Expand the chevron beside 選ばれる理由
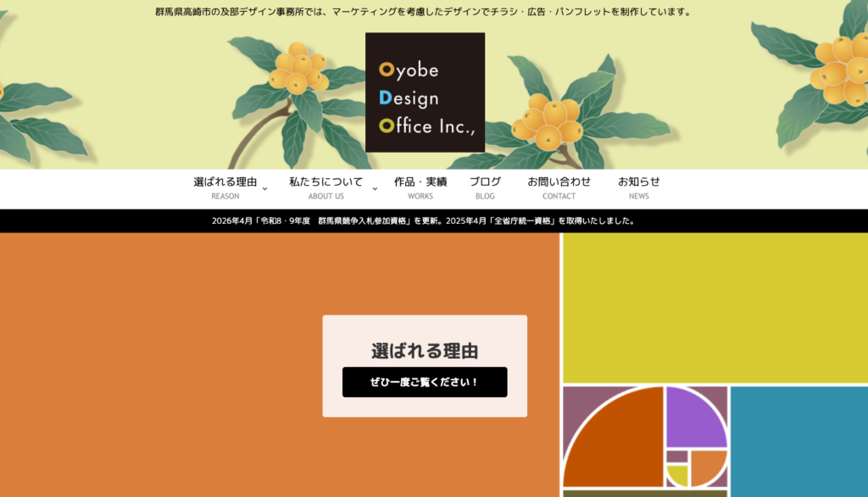The image size is (868, 497). 264,189
